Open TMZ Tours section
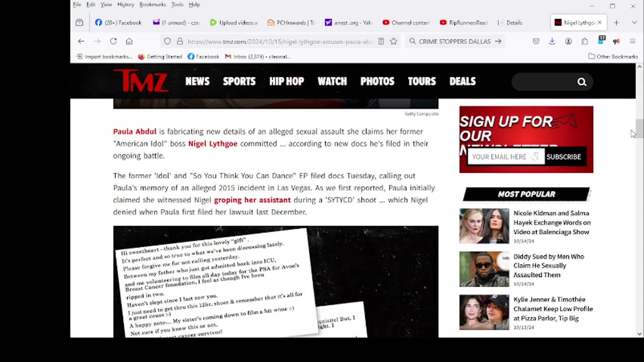The image size is (644, 362). click(422, 81)
